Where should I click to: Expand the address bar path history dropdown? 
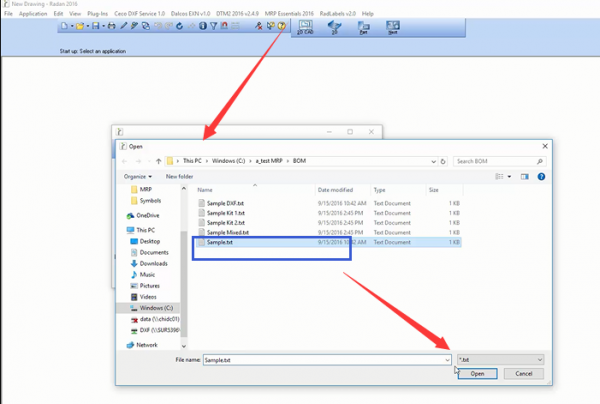[x=433, y=161]
